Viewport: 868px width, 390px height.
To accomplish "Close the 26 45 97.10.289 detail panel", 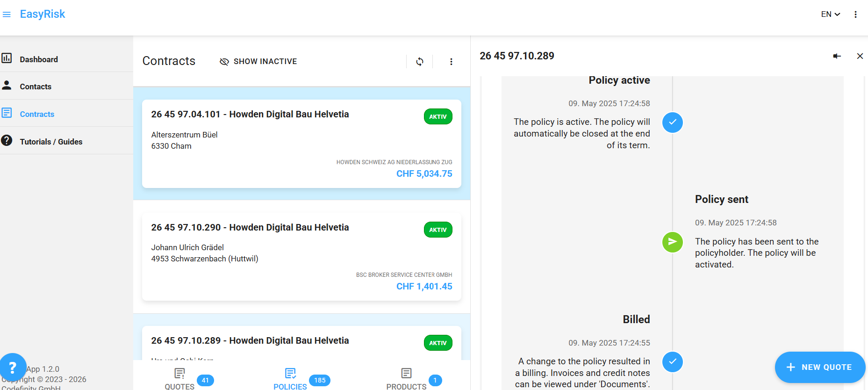I will (860, 56).
